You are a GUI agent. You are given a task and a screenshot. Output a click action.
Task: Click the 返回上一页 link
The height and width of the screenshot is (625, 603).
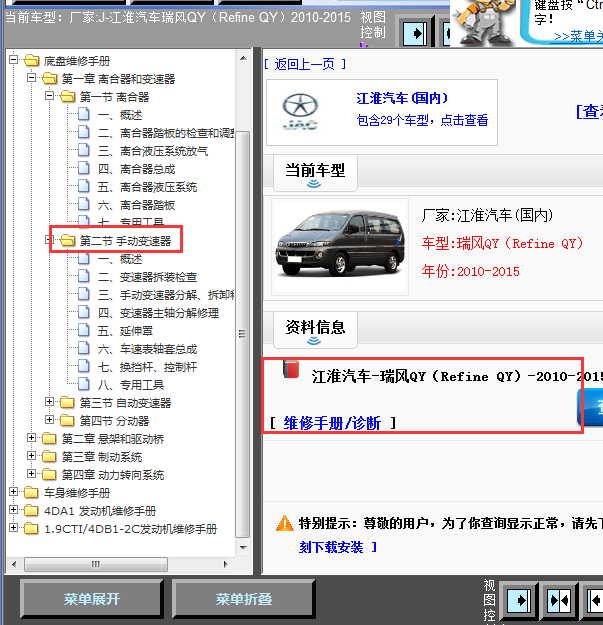coord(305,64)
